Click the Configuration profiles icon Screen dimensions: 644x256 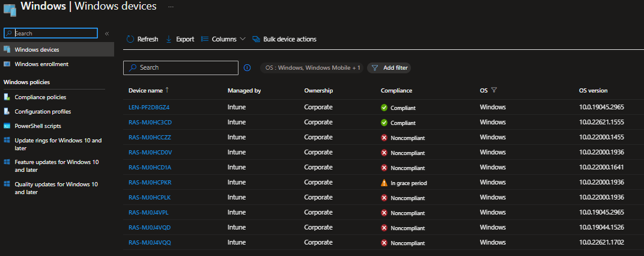click(x=7, y=111)
